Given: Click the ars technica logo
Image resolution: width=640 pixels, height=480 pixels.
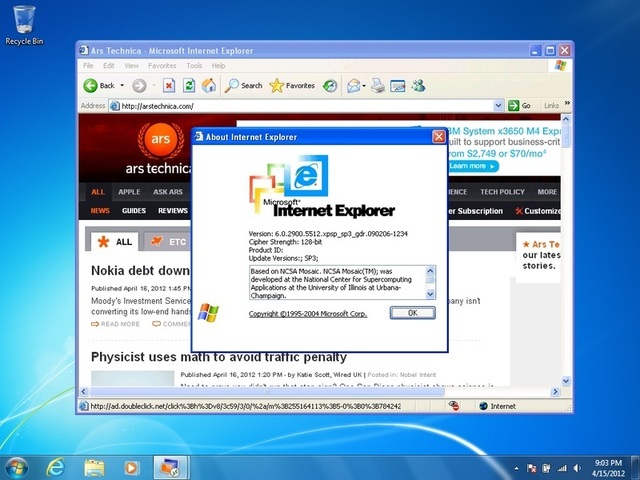Looking at the screenshot, I should (159, 149).
